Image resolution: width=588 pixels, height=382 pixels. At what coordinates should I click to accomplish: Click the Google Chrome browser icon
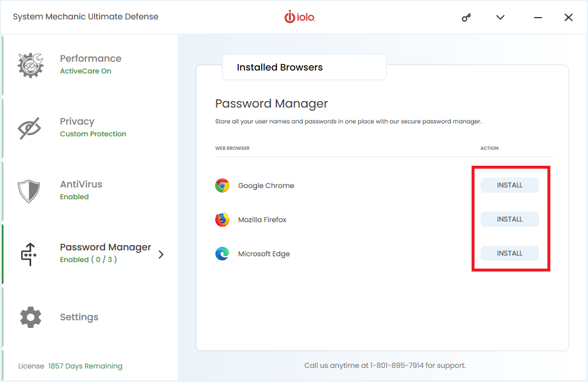(222, 186)
